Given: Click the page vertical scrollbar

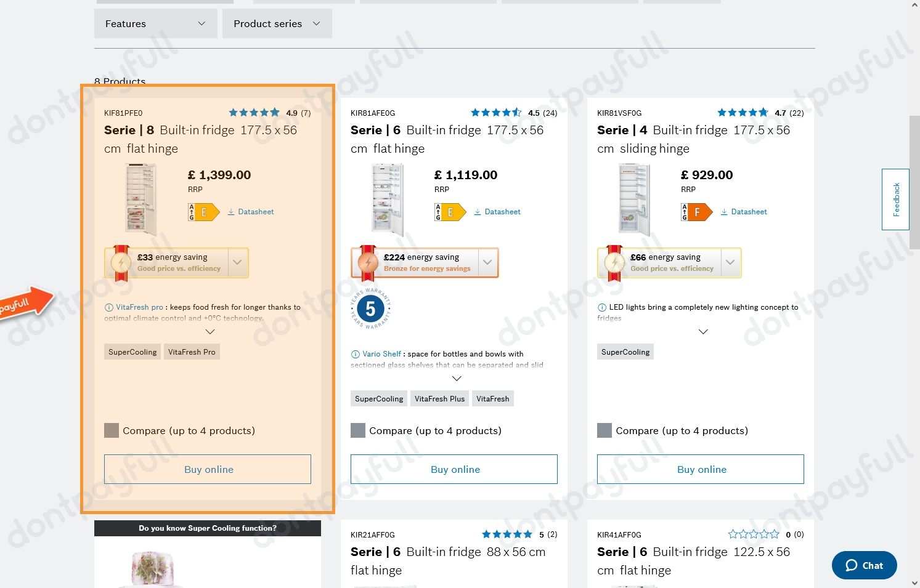Looking at the screenshot, I should (x=914, y=182).
